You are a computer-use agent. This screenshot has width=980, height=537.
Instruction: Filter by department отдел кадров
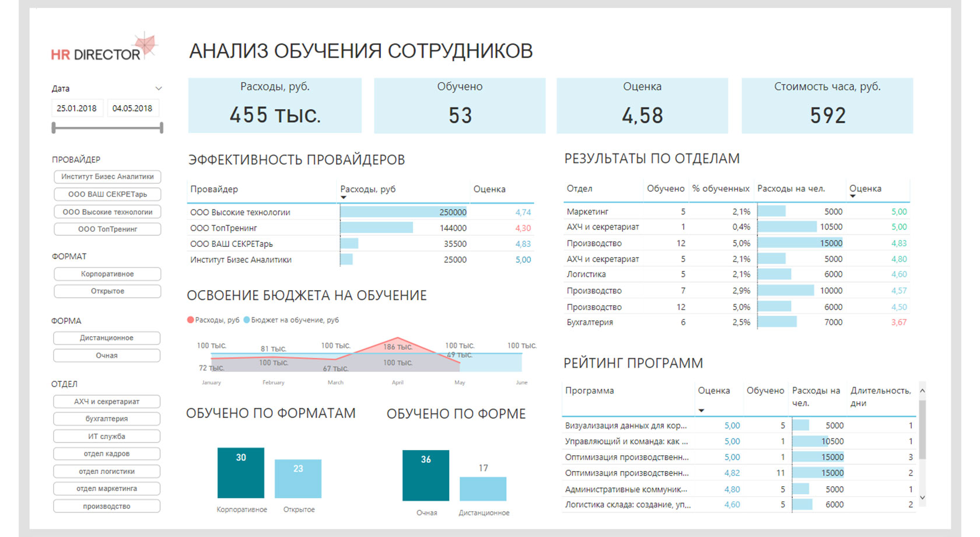point(107,454)
